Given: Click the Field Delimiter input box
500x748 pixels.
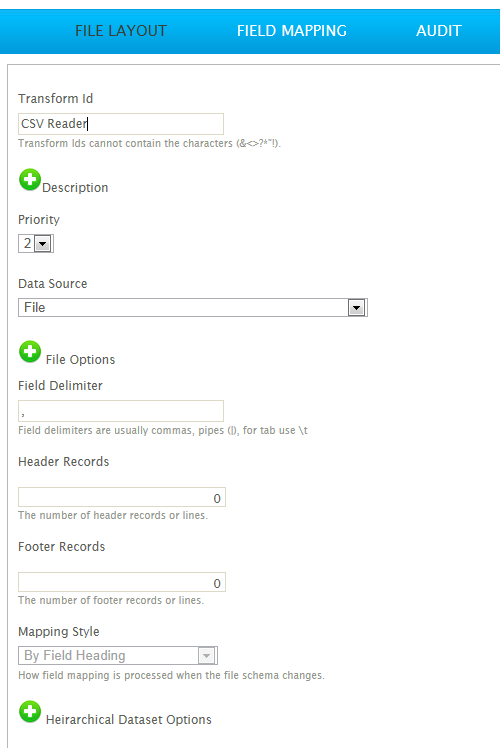Looking at the screenshot, I should 121,411.
